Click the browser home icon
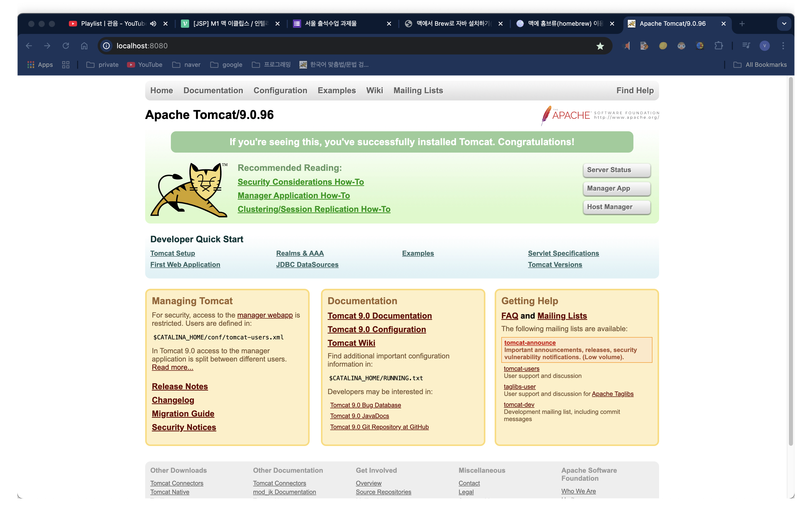The image size is (812, 520). (84, 45)
